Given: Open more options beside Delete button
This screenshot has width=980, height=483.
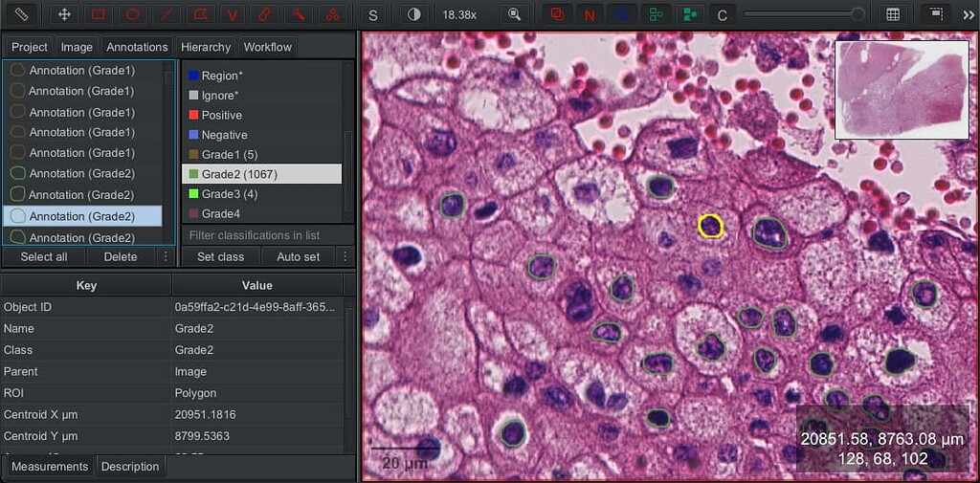Looking at the screenshot, I should click(x=166, y=257).
